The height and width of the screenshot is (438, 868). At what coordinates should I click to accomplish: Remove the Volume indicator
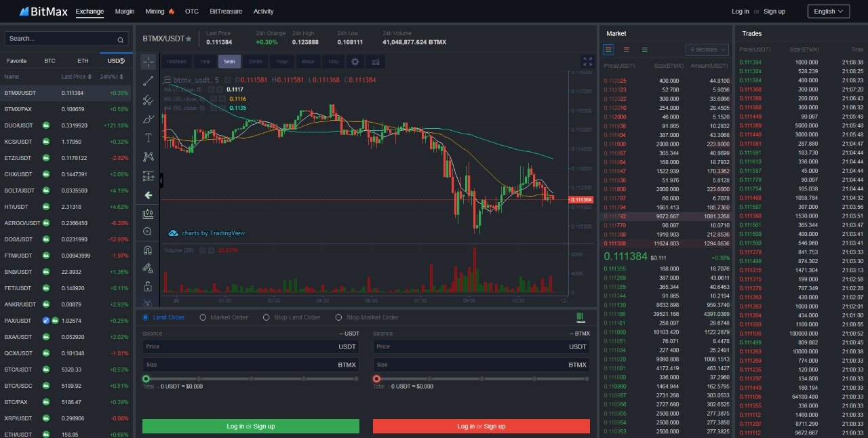pyautogui.click(x=212, y=250)
